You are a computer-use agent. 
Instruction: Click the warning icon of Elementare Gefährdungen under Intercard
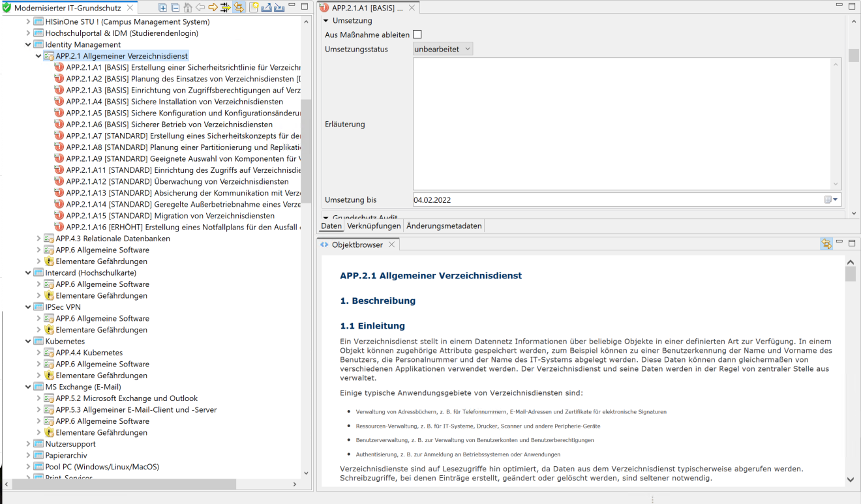(49, 295)
